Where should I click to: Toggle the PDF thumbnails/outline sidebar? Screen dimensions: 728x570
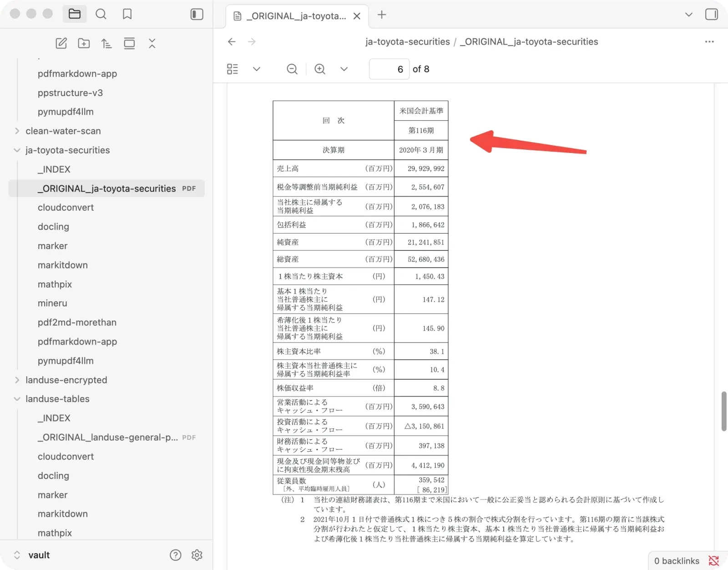click(x=233, y=69)
